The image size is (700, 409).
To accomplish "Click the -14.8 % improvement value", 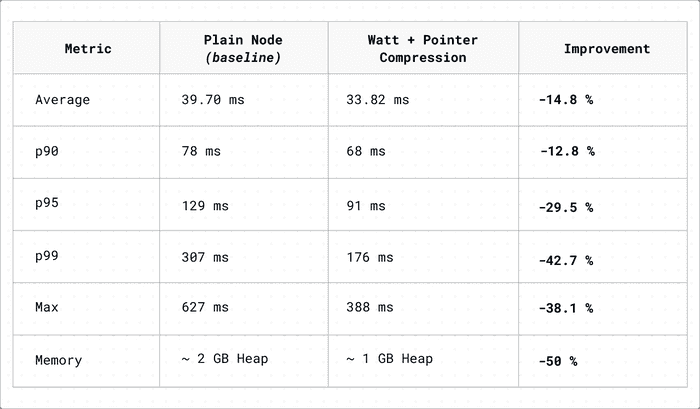I will click(x=566, y=100).
